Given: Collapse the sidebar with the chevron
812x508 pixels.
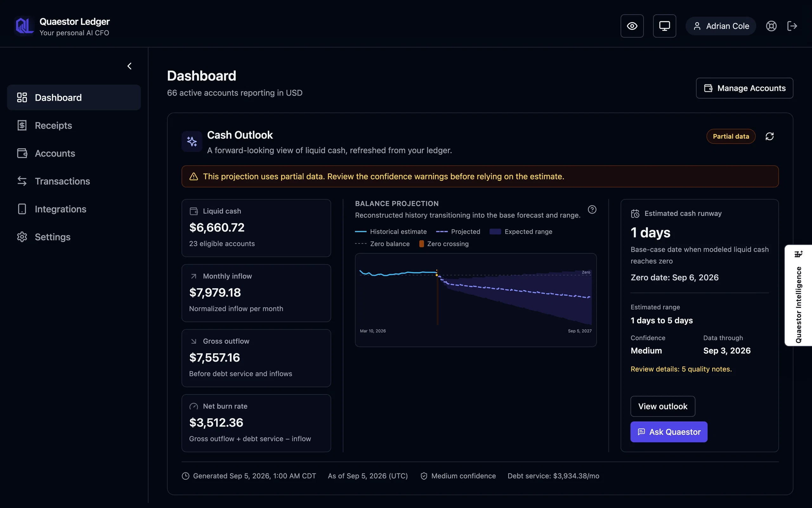Looking at the screenshot, I should pos(129,66).
